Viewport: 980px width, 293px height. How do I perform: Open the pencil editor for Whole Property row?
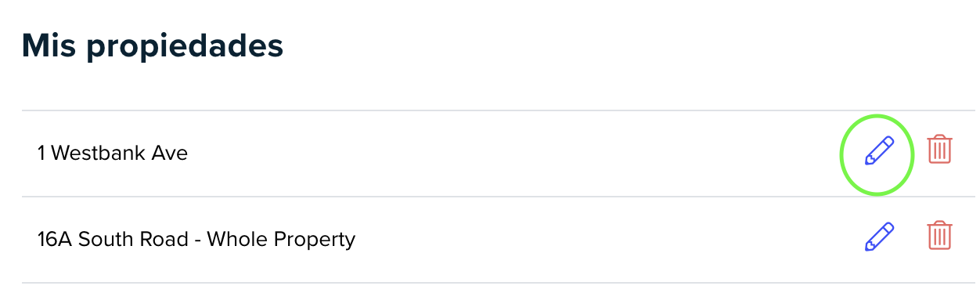click(878, 237)
